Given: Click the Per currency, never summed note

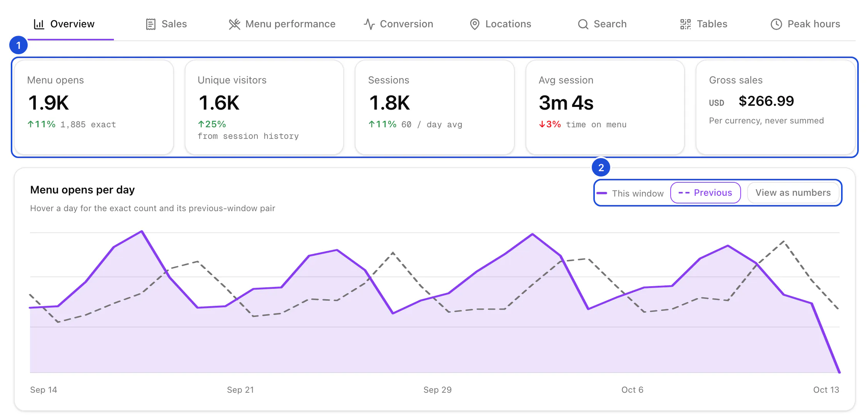Looking at the screenshot, I should coord(766,121).
